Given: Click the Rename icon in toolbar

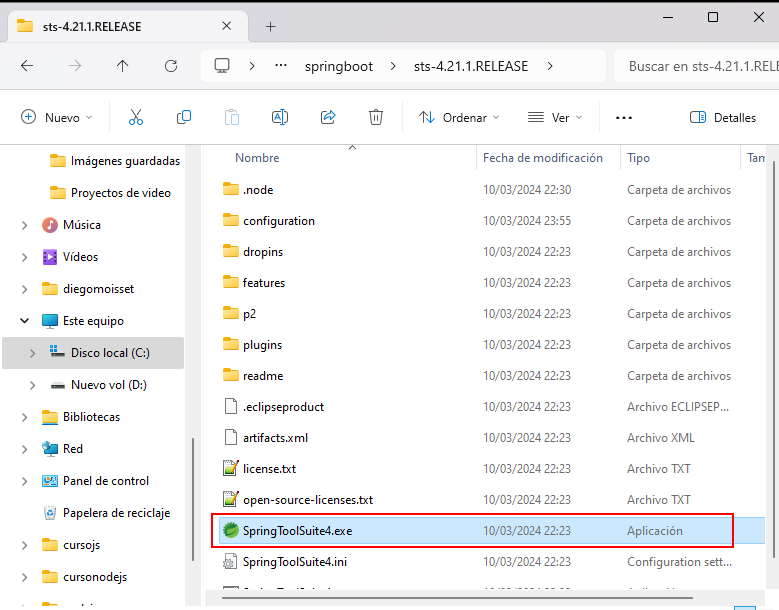Looking at the screenshot, I should coord(280,117).
